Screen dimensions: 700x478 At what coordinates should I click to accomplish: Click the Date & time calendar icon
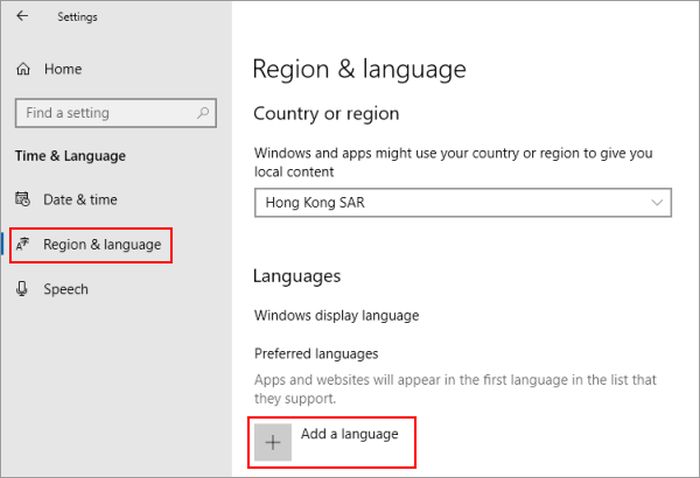(24, 200)
